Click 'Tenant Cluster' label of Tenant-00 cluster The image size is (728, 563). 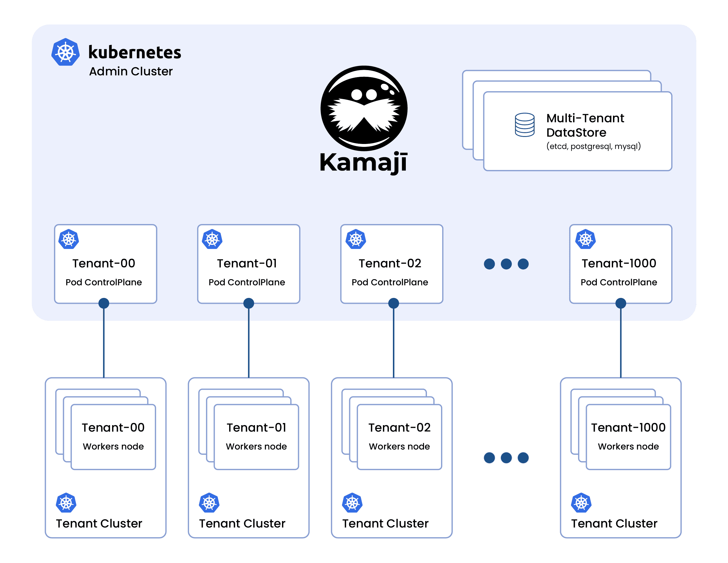[99, 524]
